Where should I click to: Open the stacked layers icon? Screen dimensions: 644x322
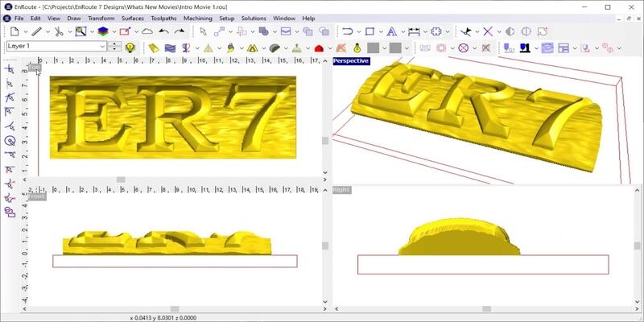tap(103, 31)
